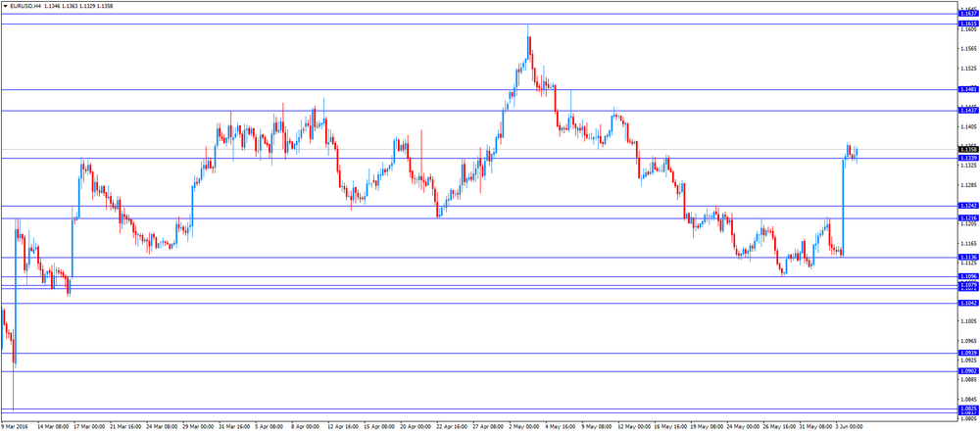Click the 16 May 16:00 time label
Image resolution: width=980 pixels, height=433 pixels.
[x=670, y=428]
